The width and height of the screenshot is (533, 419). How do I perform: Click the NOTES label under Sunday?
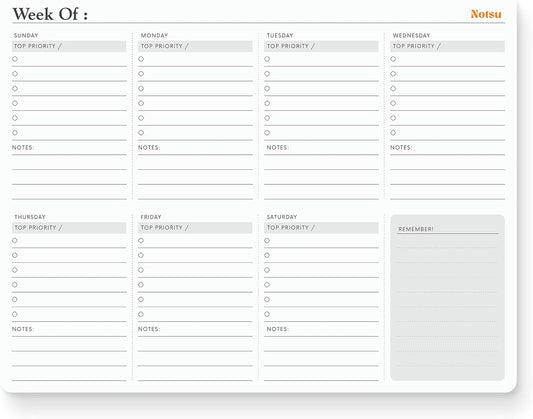tap(23, 147)
